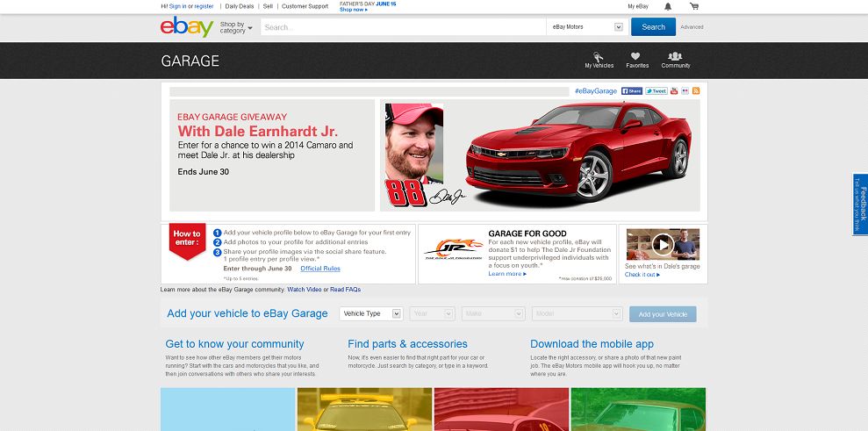The image size is (868, 431).
Task: Open the My Vehicles key icon
Action: (x=599, y=56)
